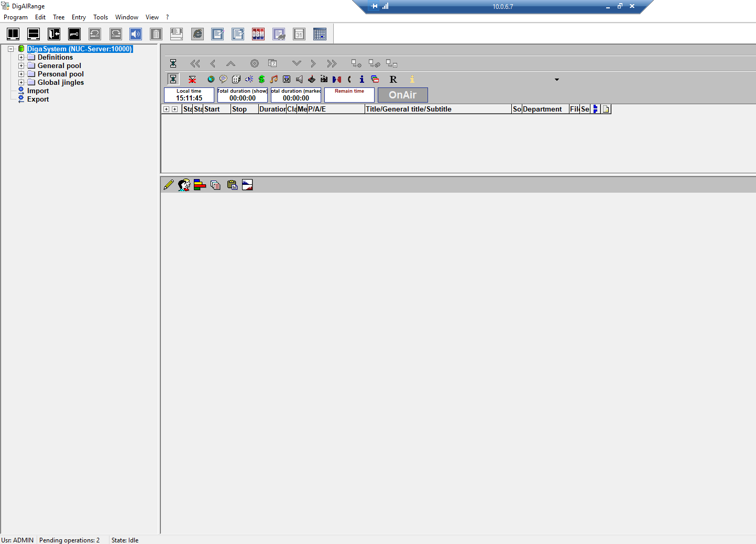This screenshot has width=756, height=544.
Task: Open the key login icon
Action: pos(74,35)
